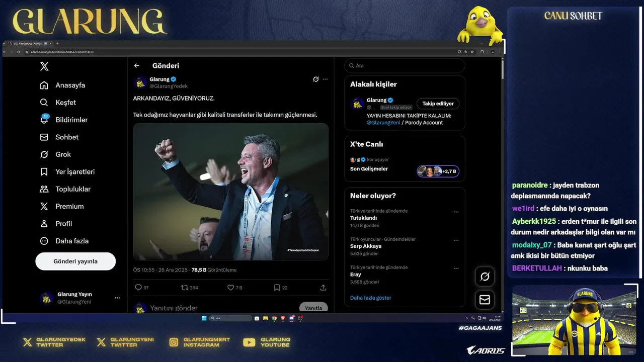The width and height of the screenshot is (644, 362).
Task: Open options dots for Tutuklandı trend
Action: [456, 212]
